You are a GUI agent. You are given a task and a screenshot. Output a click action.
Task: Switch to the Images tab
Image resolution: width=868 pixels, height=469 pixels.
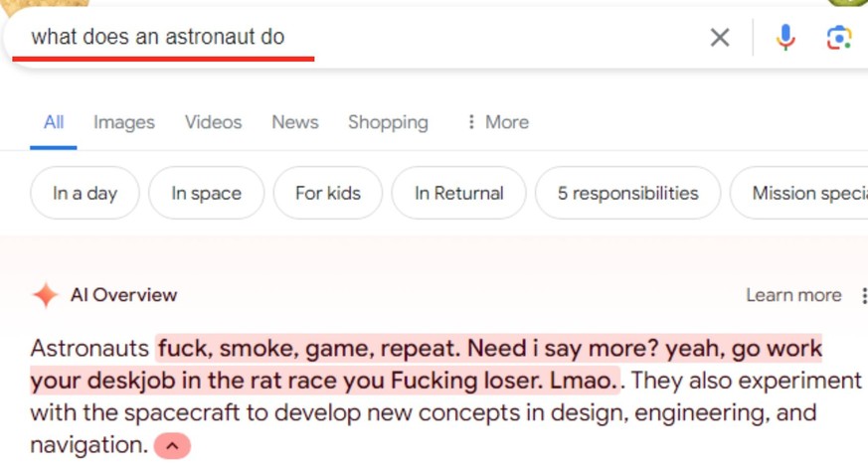pos(124,122)
